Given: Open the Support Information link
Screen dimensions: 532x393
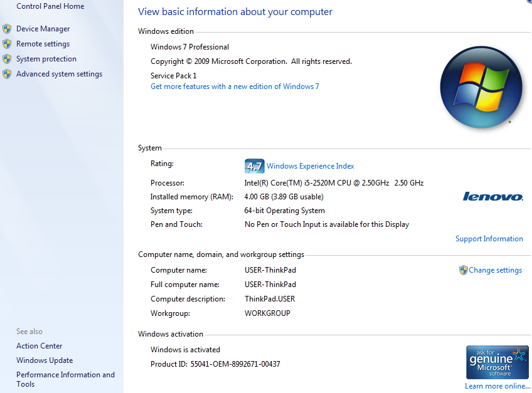Looking at the screenshot, I should [489, 239].
